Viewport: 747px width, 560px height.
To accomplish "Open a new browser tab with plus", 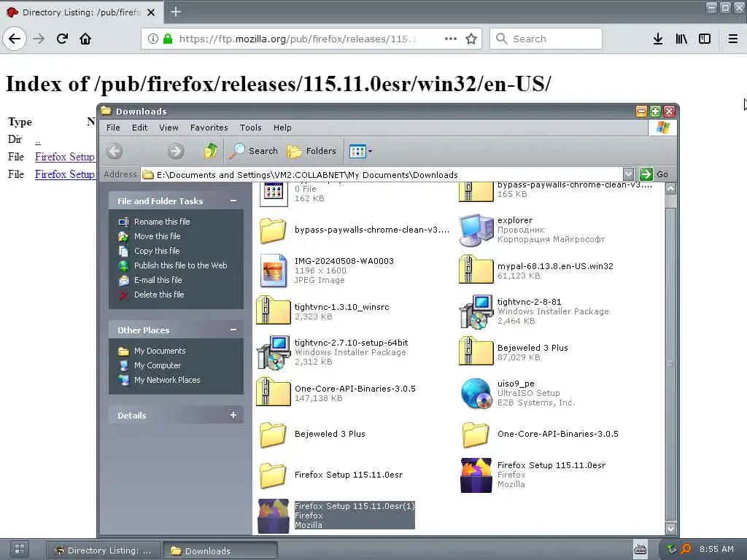I will point(176,12).
